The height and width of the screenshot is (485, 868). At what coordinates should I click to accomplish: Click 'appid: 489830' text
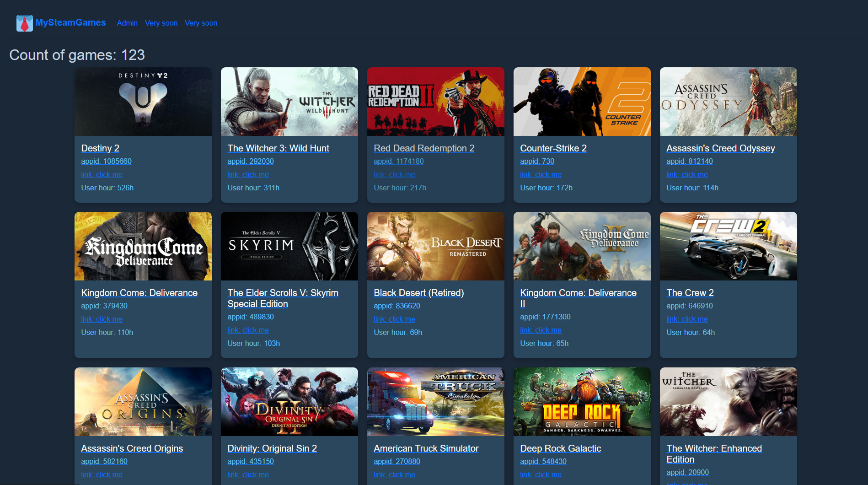pos(251,317)
